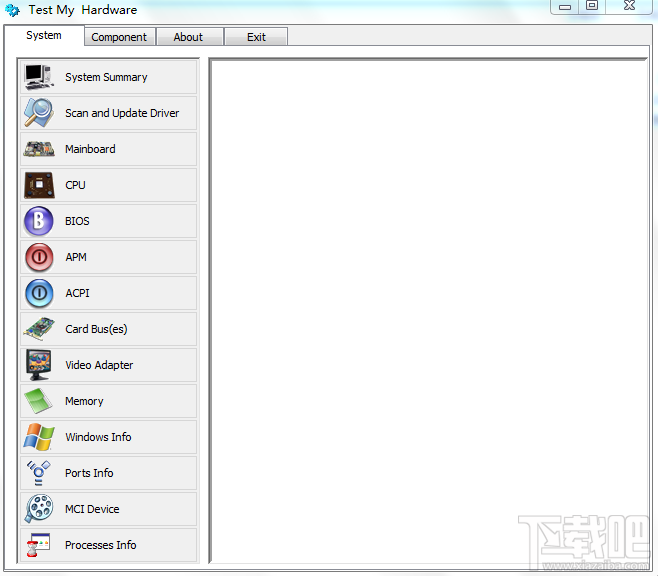Screen dimensions: 658x576
Task: Open System Summary label
Action: (x=106, y=77)
